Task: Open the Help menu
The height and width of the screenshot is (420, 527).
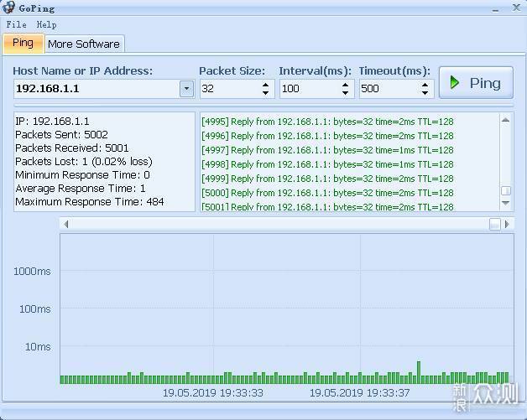Action: point(46,24)
